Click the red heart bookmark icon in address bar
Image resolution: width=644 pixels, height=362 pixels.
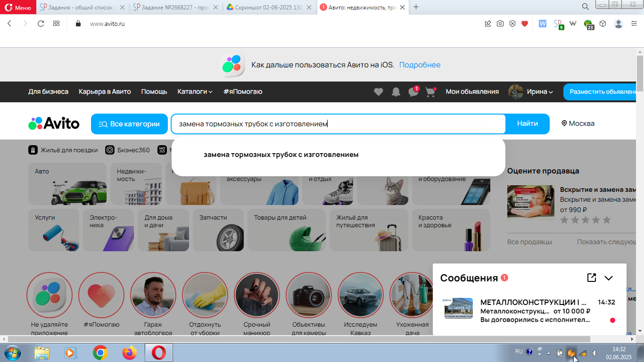525,24
